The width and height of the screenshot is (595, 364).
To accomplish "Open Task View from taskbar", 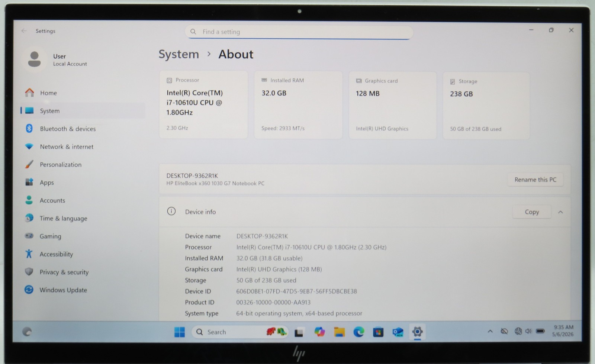I will (x=299, y=332).
